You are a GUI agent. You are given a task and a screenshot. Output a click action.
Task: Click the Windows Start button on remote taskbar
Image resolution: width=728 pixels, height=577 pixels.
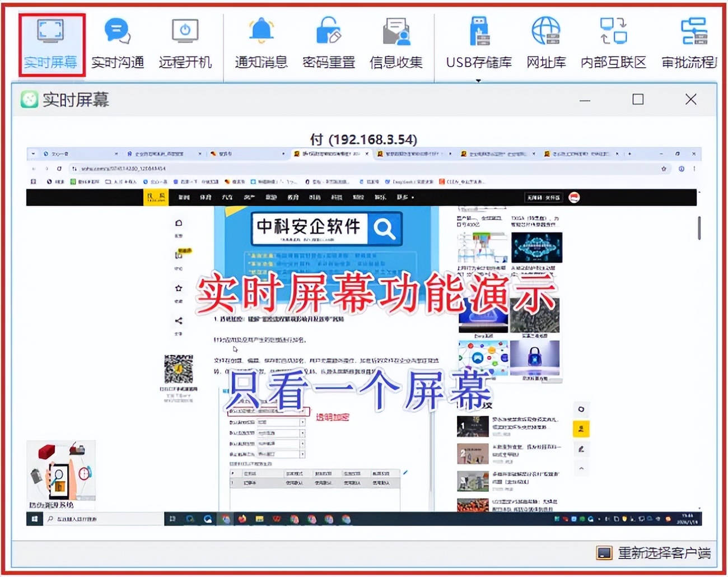[34, 519]
